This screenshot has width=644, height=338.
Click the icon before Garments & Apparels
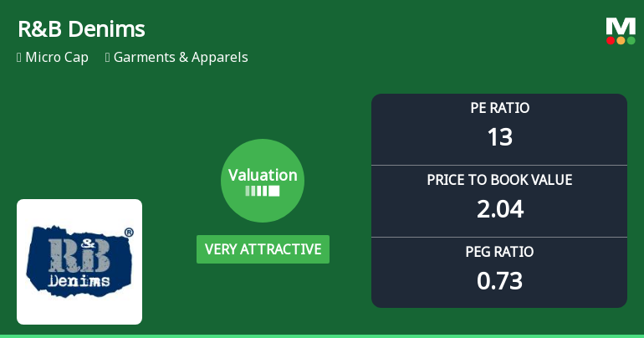[109, 58]
